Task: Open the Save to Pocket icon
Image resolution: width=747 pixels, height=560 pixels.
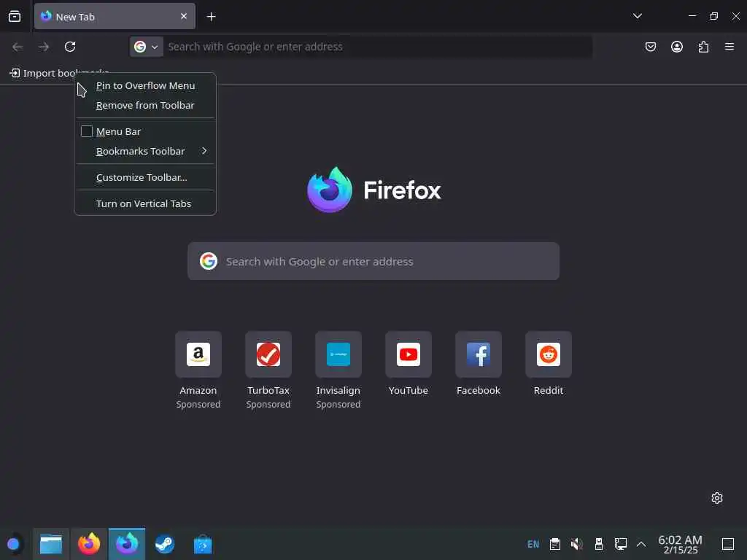Action: (650, 47)
